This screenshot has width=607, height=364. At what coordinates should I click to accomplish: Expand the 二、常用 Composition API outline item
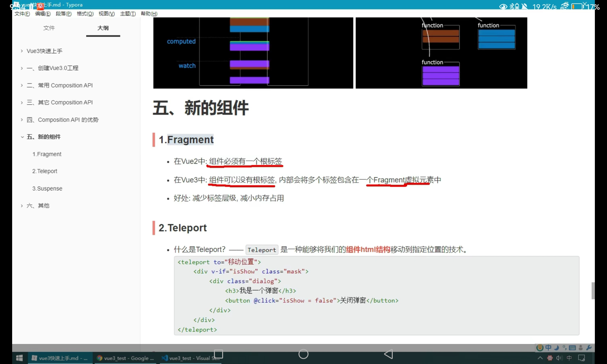click(x=22, y=86)
